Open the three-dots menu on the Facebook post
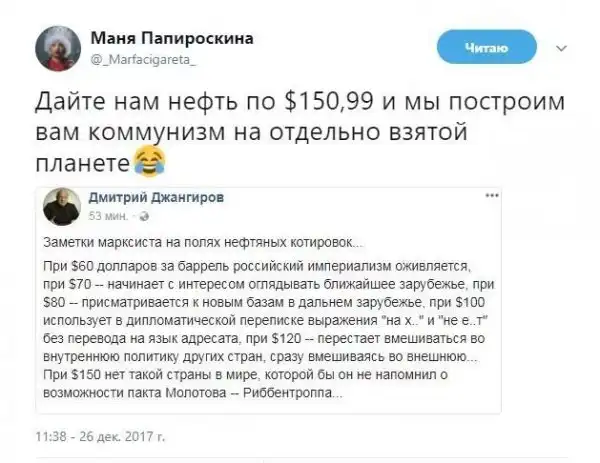Screen dimensions: 600x463 click(492, 196)
